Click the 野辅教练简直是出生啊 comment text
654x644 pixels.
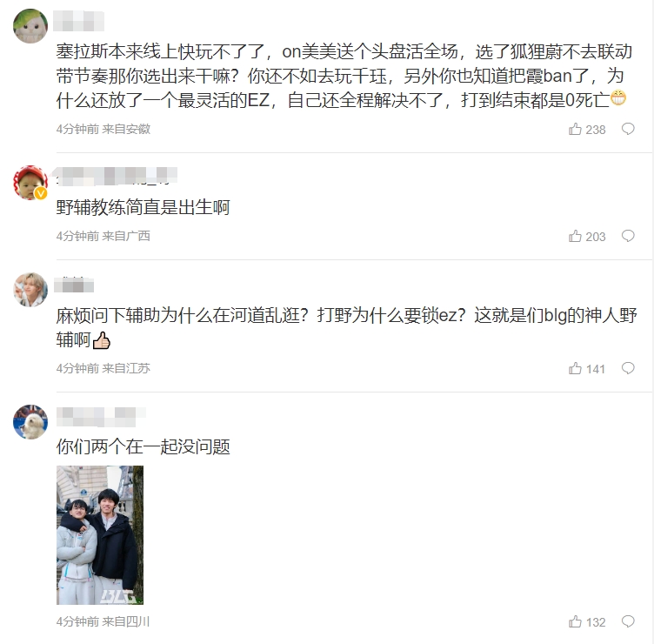click(143, 207)
